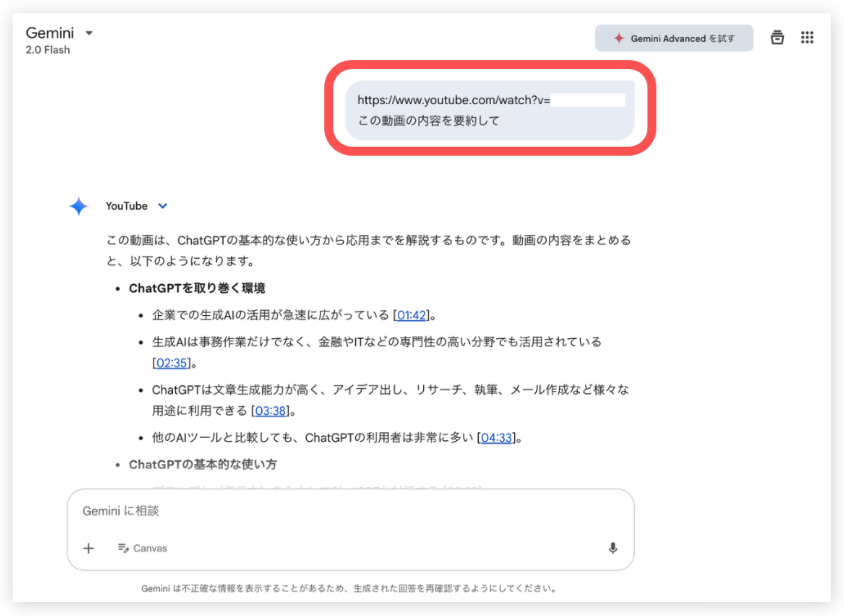Jump to the 04:33 timestamp
The height and width of the screenshot is (616, 844).
[496, 438]
